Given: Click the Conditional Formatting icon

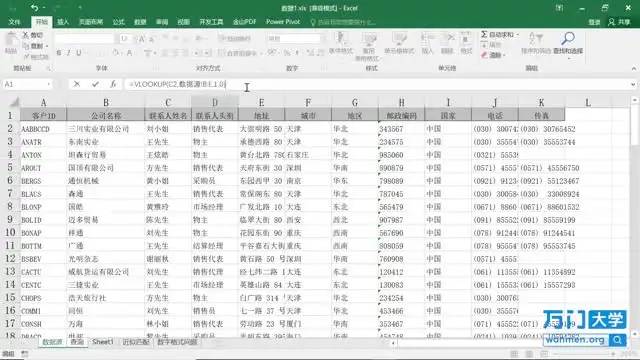Looking at the screenshot, I should [x=341, y=39].
